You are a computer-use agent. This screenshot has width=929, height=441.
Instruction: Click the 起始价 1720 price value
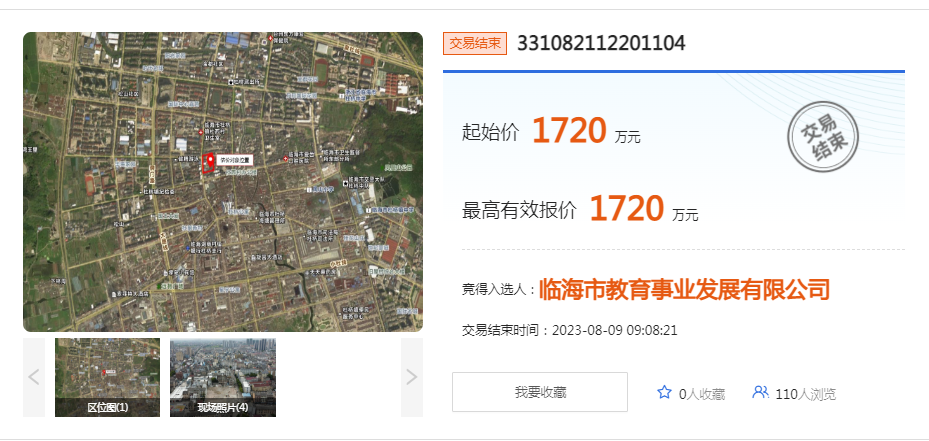(x=569, y=130)
